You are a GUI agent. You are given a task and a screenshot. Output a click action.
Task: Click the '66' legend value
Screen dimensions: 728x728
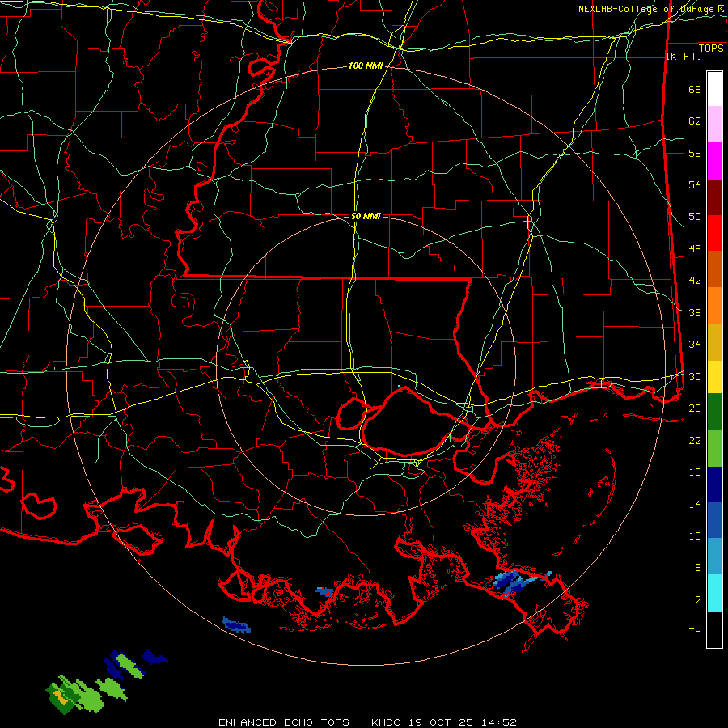695,90
